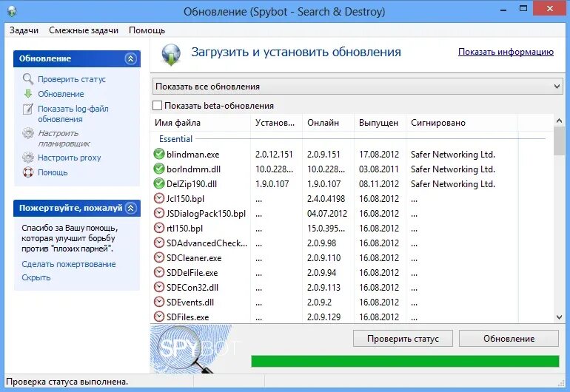
Task: Sort by Имя файла column header
Action: [x=201, y=123]
